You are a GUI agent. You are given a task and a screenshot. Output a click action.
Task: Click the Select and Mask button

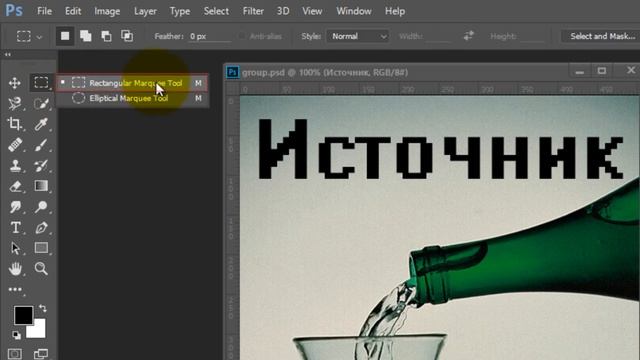(601, 36)
